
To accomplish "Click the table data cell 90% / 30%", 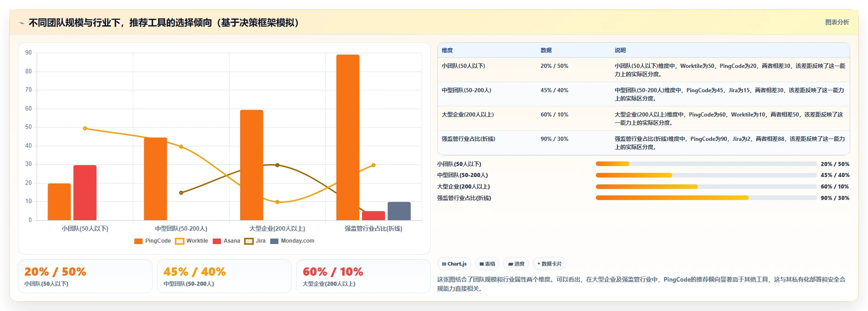I will click(554, 139).
